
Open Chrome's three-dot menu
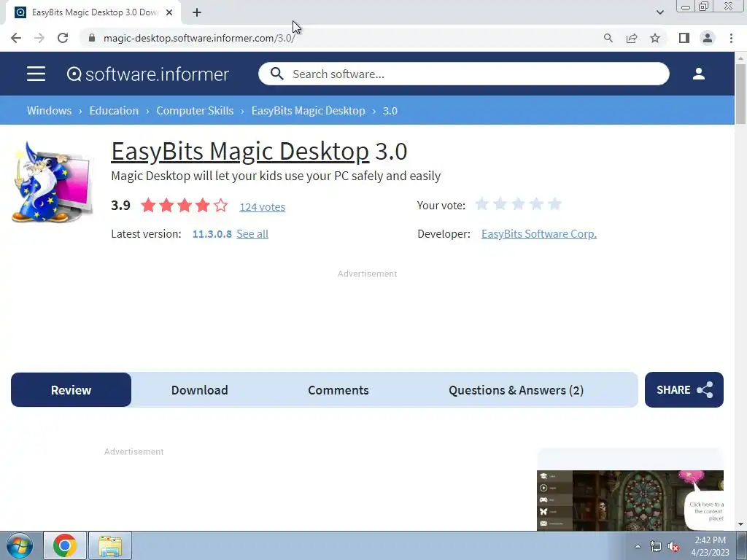(731, 38)
